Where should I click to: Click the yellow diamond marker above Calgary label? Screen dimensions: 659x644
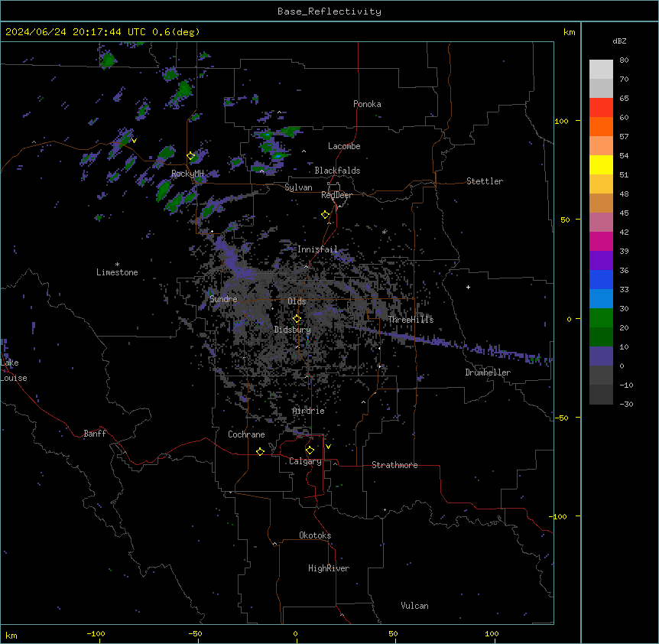point(310,450)
